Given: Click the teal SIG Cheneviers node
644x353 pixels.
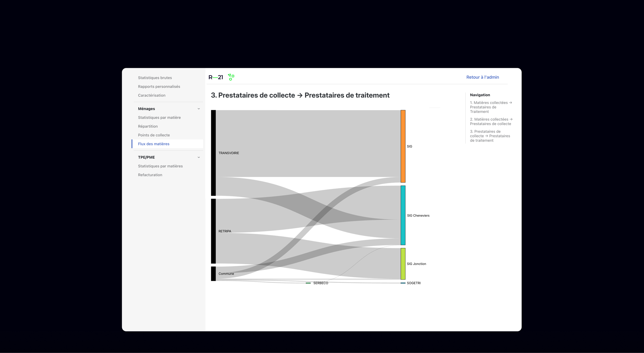Looking at the screenshot, I should (403, 215).
